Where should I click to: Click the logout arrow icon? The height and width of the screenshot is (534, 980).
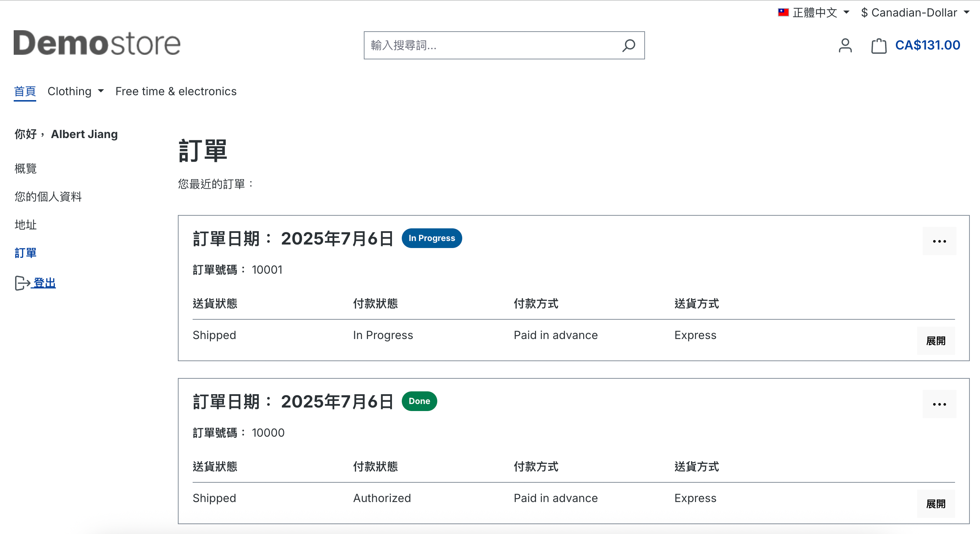[22, 283]
